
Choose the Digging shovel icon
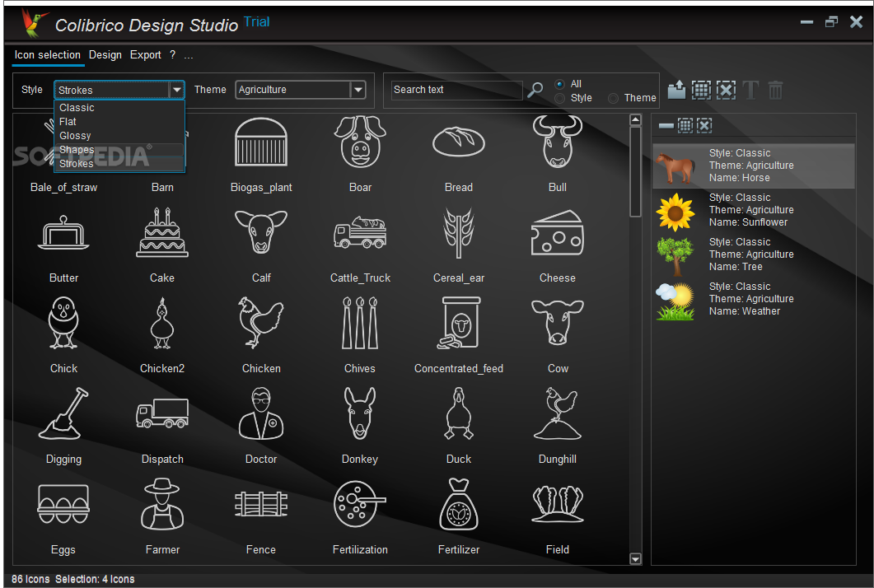click(x=63, y=413)
